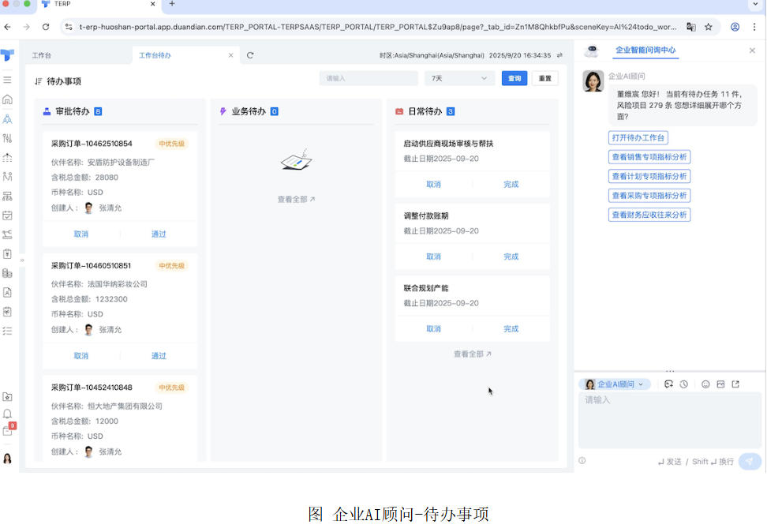Mark 调整付款账期 task as 完成
Screen dimensions: 767x532
click(x=511, y=257)
